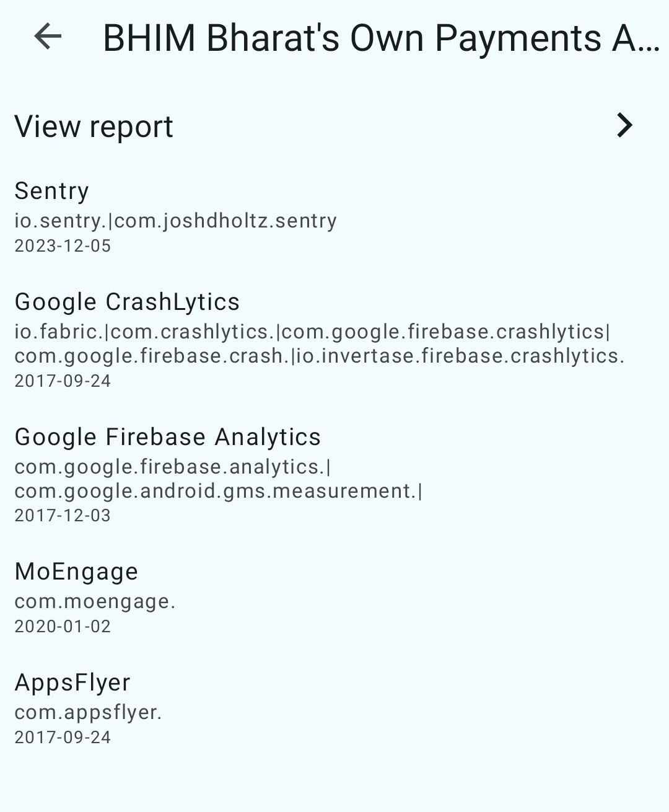Image resolution: width=669 pixels, height=812 pixels.
Task: Click the io.sentry code signature text
Action: coord(175,221)
